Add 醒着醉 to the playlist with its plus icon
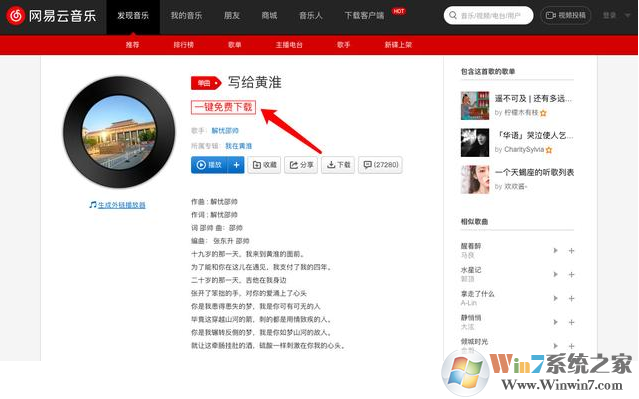Screen dimensions: 639x399 (571, 251)
